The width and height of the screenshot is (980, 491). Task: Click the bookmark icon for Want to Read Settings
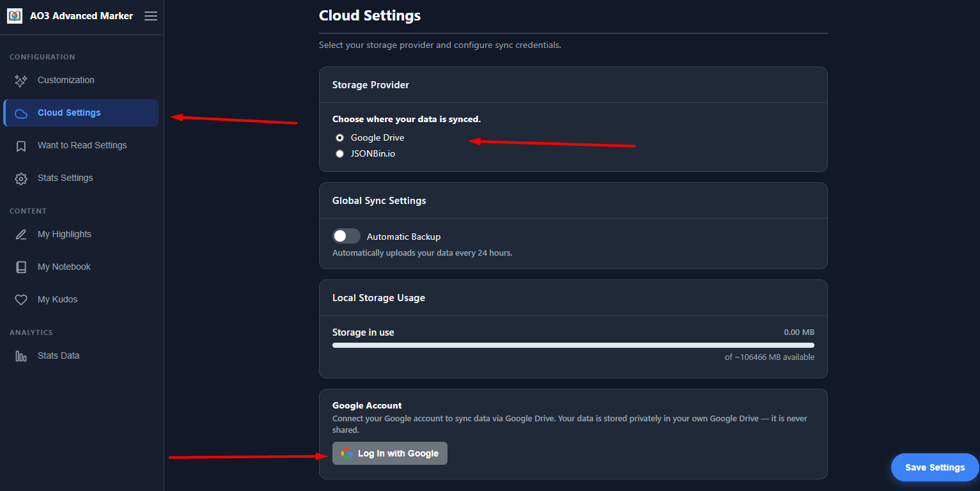pos(21,146)
